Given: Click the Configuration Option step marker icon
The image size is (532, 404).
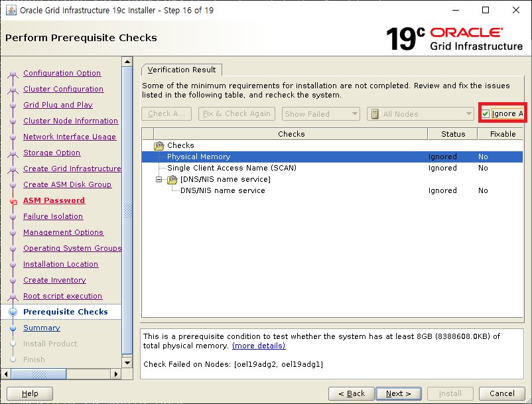Looking at the screenshot, I should (x=13, y=74).
